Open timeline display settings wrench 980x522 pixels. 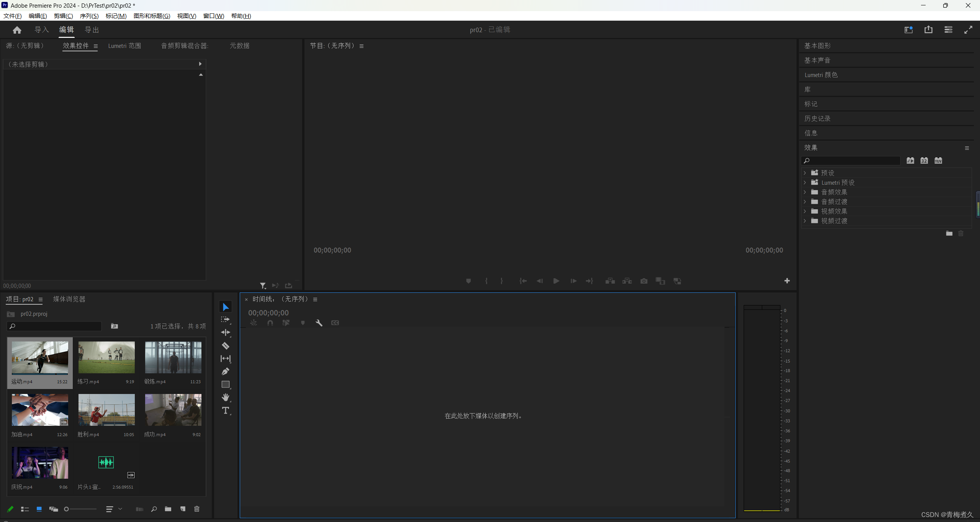tap(319, 323)
